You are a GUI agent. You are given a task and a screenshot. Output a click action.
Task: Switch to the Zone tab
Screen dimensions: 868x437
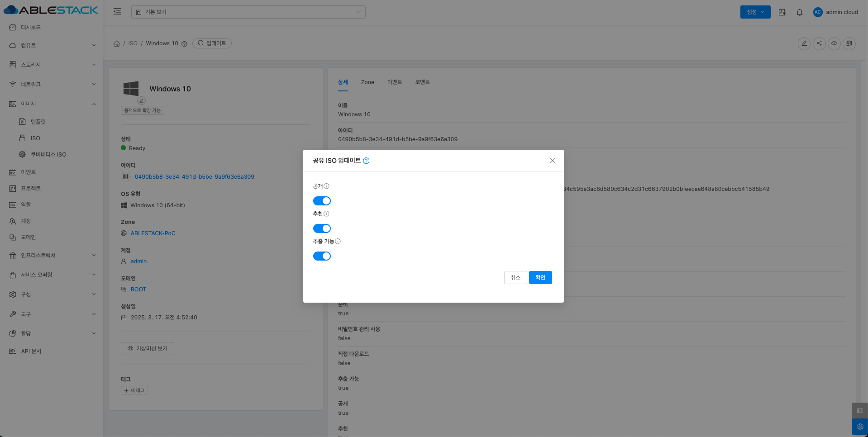pos(367,82)
